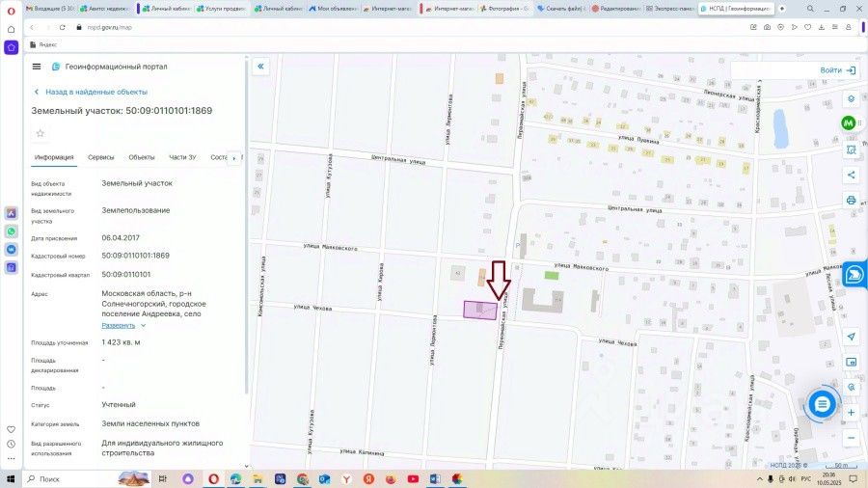Viewport: 868px width, 488px height.
Task: Reload the page in the browser
Action: [x=62, y=27]
